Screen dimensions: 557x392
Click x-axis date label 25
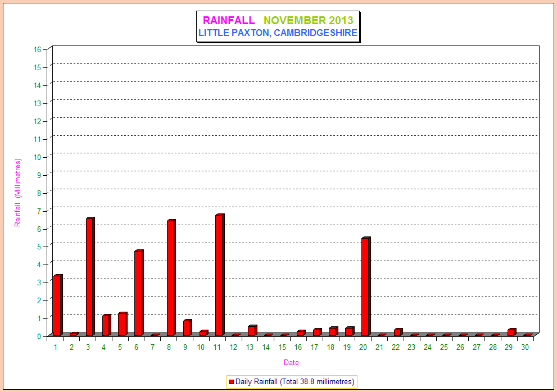click(444, 347)
